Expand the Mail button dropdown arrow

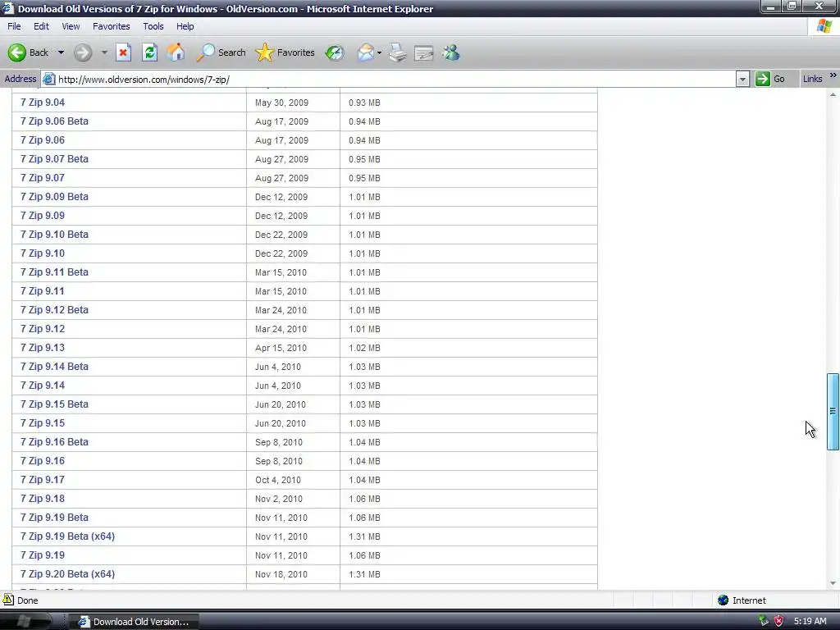(x=379, y=52)
